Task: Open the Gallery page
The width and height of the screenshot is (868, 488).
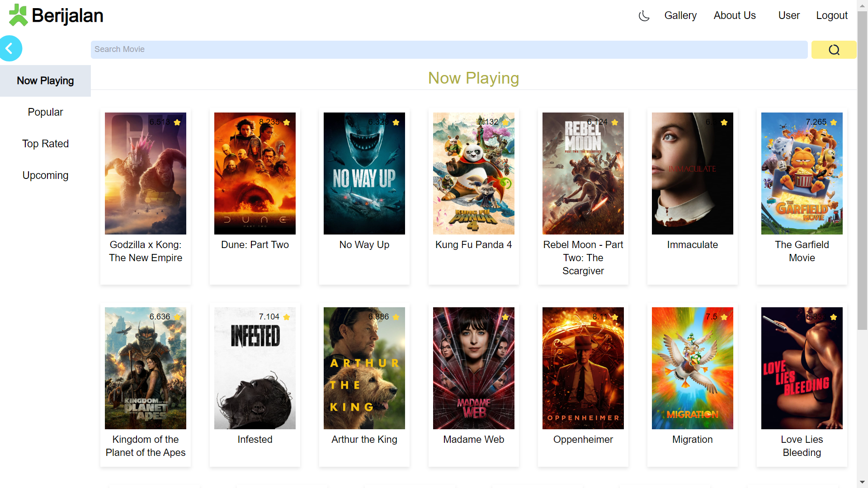Action: point(680,15)
